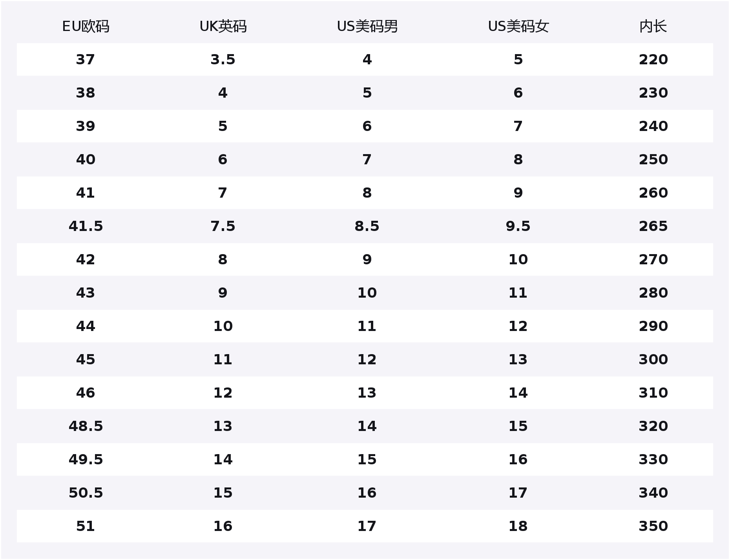Click the US美码女 column header
This screenshot has width=730, height=560.
(518, 27)
